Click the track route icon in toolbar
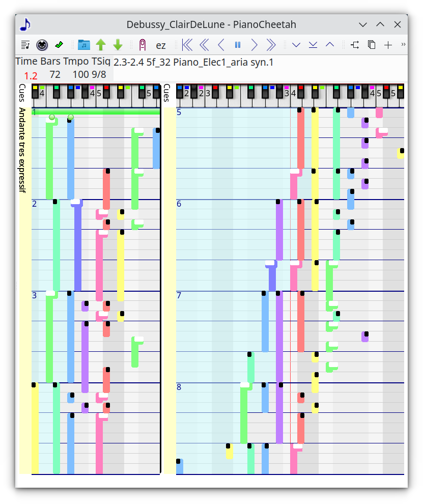423x504 pixels. coord(355,45)
